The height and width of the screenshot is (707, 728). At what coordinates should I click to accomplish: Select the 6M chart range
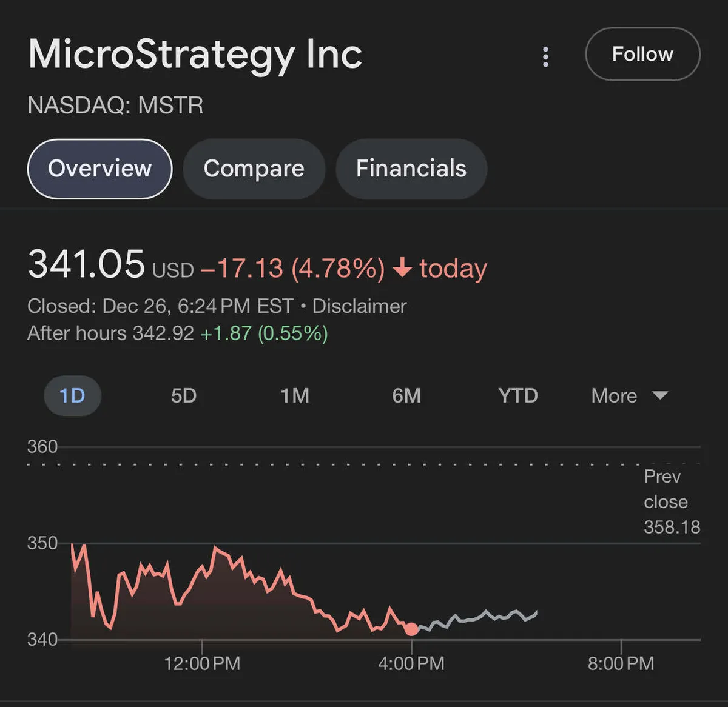(x=406, y=396)
